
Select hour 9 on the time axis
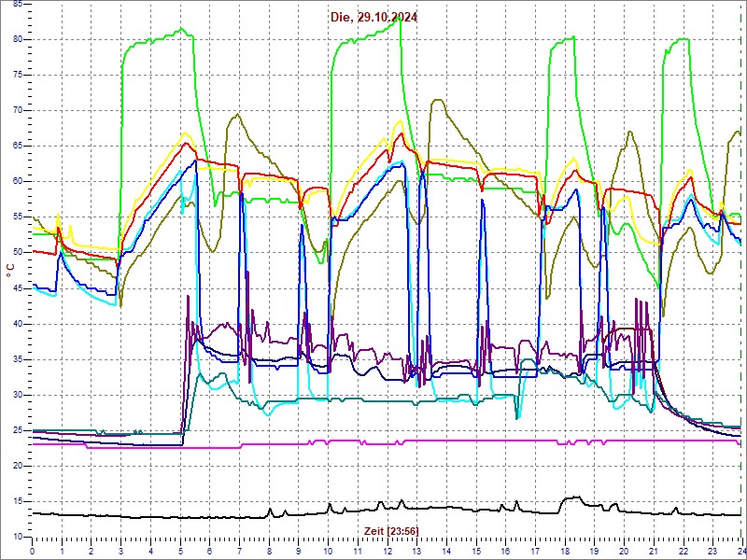(298, 551)
